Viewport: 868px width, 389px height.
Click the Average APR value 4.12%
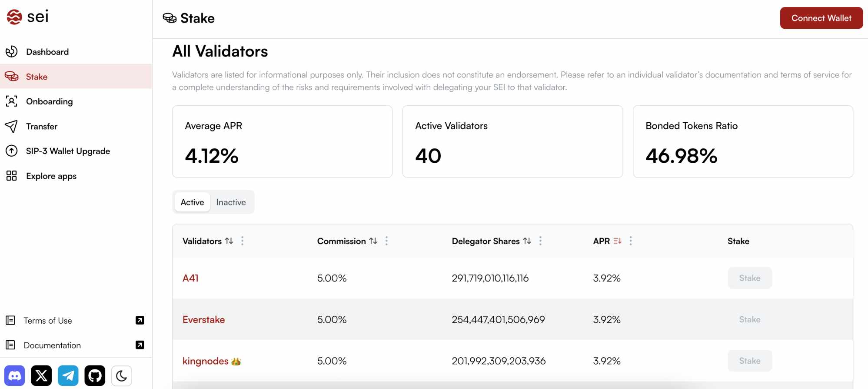tap(212, 156)
